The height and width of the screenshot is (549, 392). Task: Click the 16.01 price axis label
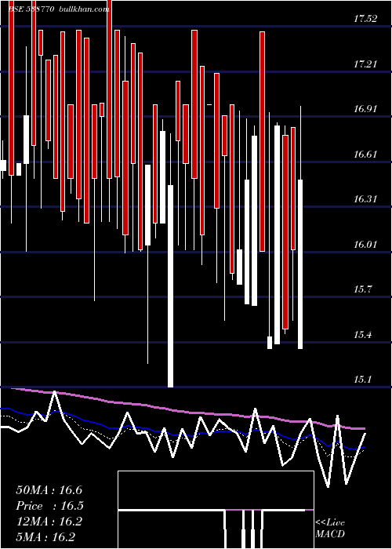[x=365, y=245]
